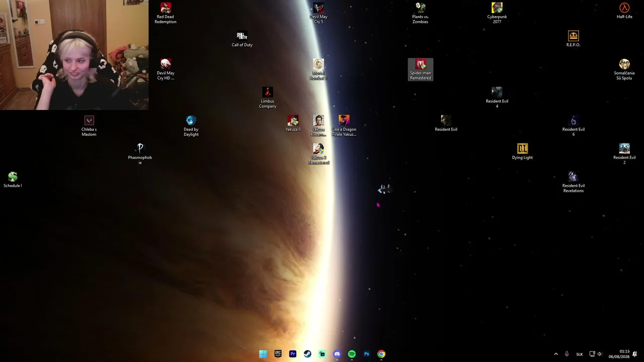Open the Windows Start menu

tap(263, 354)
